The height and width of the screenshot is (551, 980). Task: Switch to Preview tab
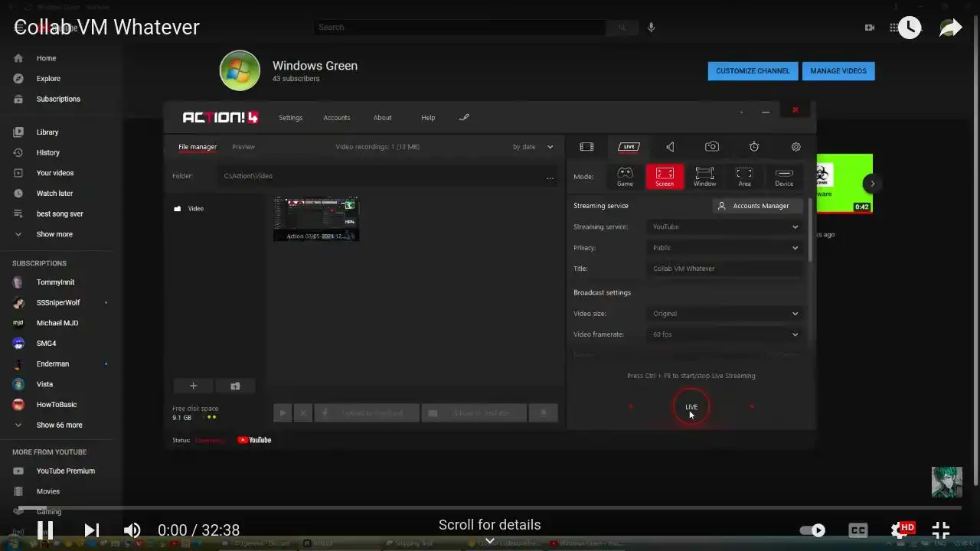click(x=243, y=147)
